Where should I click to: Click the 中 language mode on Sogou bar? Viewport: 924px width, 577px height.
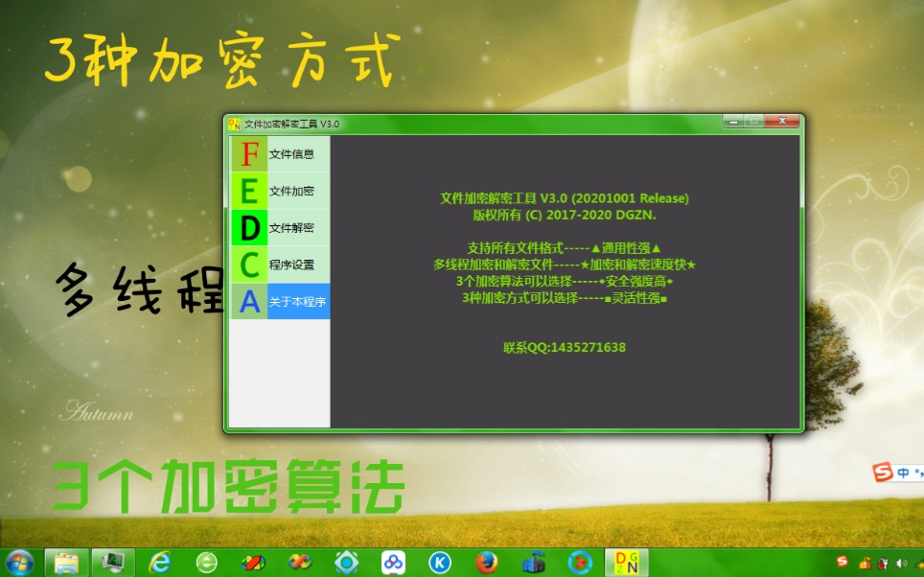902,473
